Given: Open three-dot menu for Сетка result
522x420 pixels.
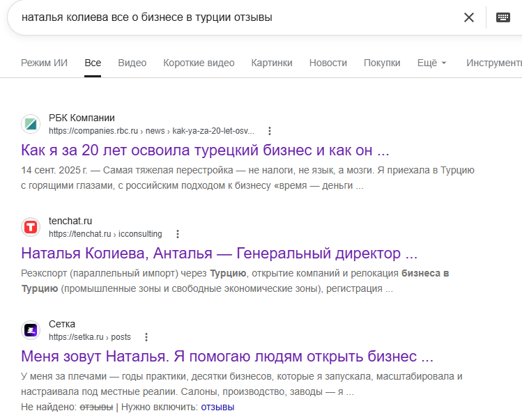Looking at the screenshot, I should (x=146, y=337).
